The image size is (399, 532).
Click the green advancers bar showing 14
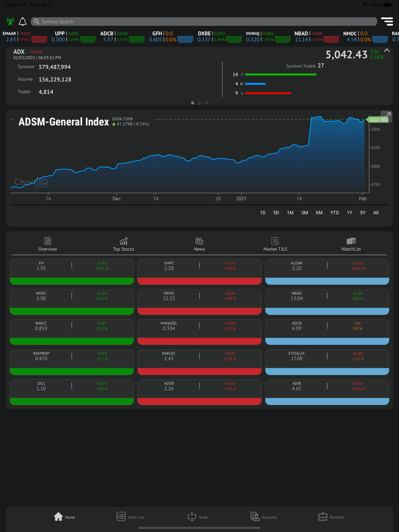pyautogui.click(x=280, y=75)
